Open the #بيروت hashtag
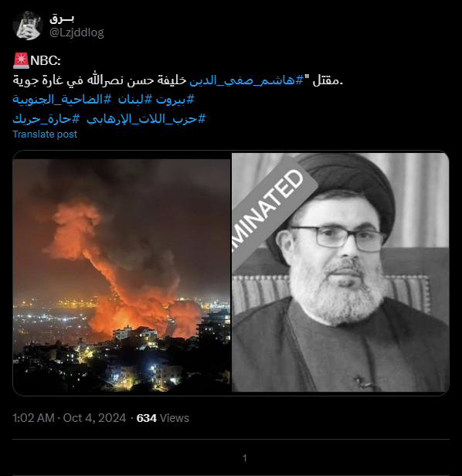This screenshot has width=462, height=476. click(175, 100)
